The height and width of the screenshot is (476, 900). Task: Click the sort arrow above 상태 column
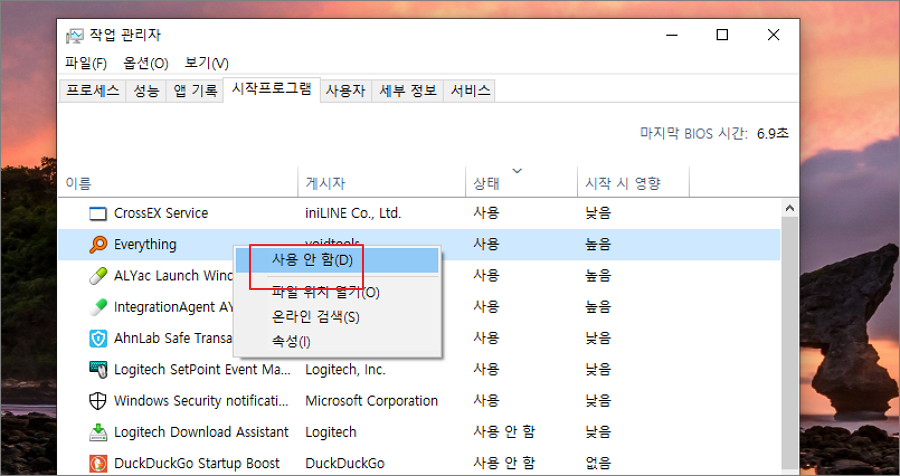[x=517, y=171]
